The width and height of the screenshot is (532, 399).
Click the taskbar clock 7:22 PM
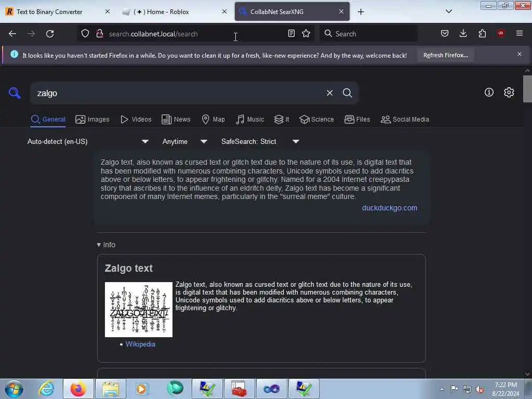point(506,385)
